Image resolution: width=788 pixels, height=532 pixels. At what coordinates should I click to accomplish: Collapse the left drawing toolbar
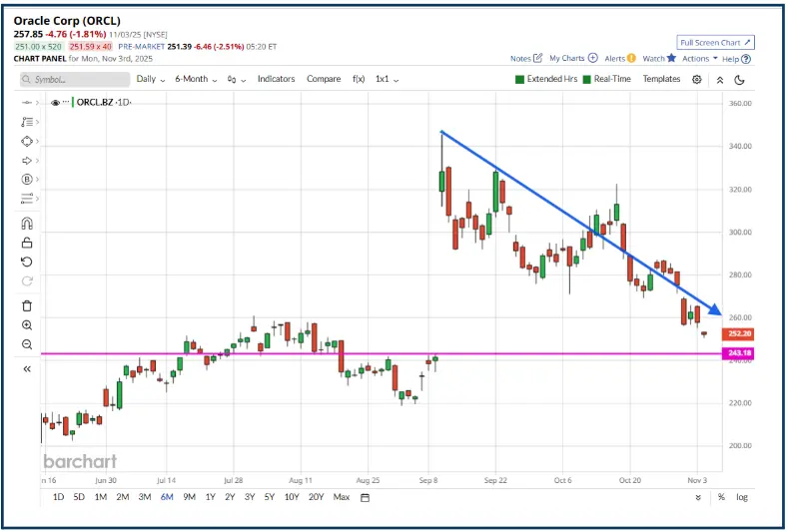27,368
